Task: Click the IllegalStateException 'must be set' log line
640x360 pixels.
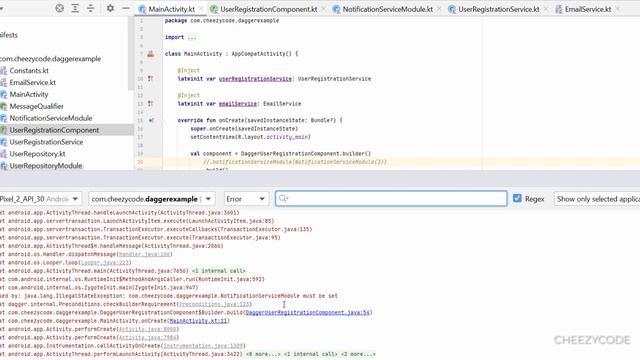Action: (169, 296)
